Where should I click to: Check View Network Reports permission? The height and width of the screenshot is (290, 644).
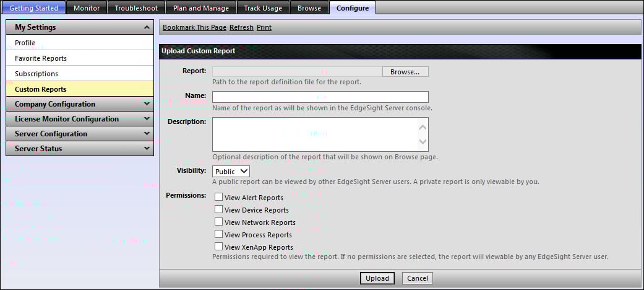(x=218, y=222)
